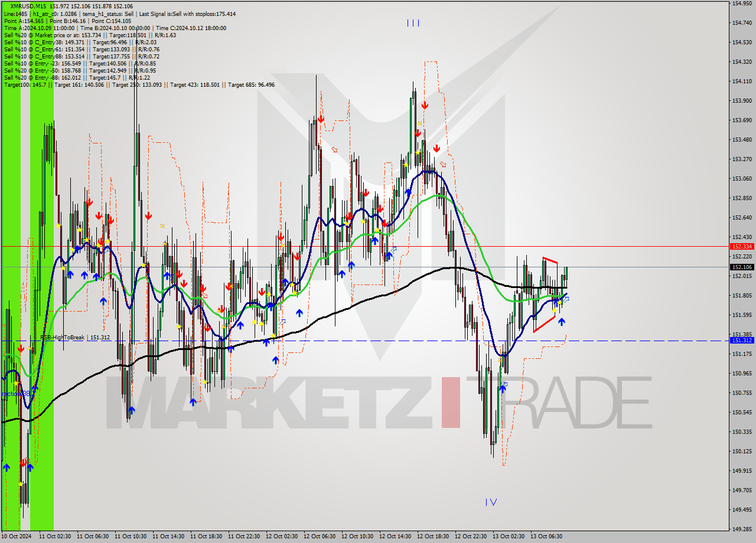The image size is (756, 543).
Task: Click the '10 Oct 2024' date label
Action: pyautogui.click(x=16, y=537)
